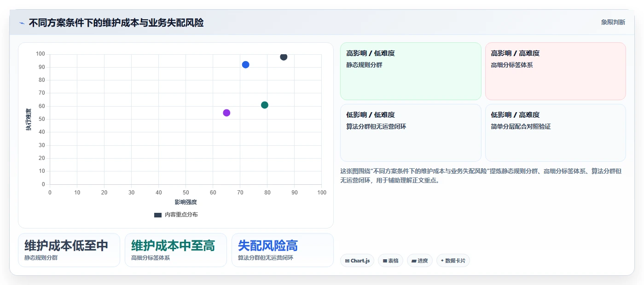Select the 低影响 / 高难度 quadrant card

tap(555, 133)
